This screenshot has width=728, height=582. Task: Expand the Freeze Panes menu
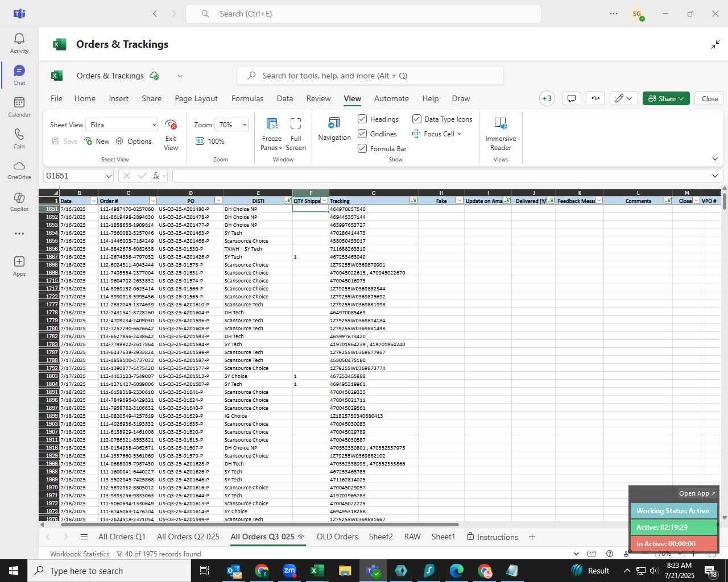pos(272,135)
